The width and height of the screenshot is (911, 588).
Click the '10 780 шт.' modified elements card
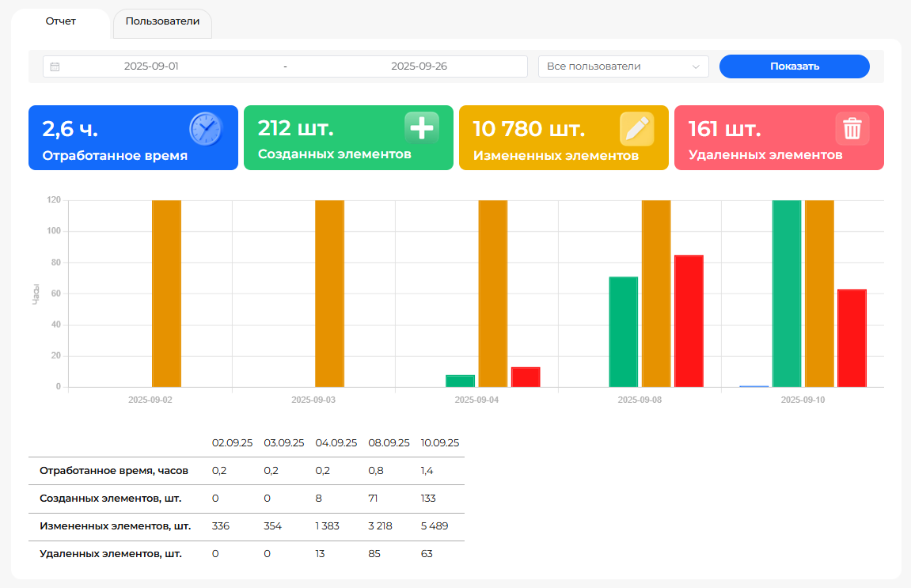coord(564,138)
